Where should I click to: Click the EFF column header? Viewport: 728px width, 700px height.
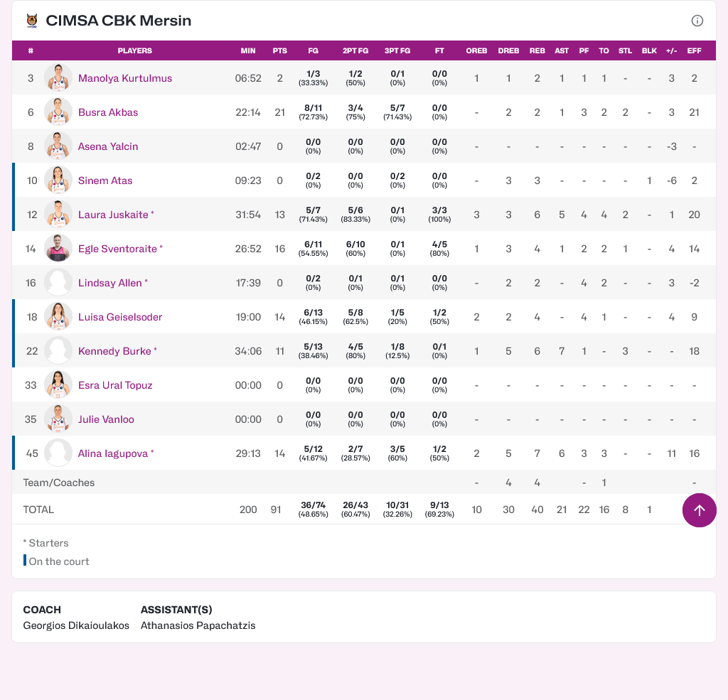[694, 51]
